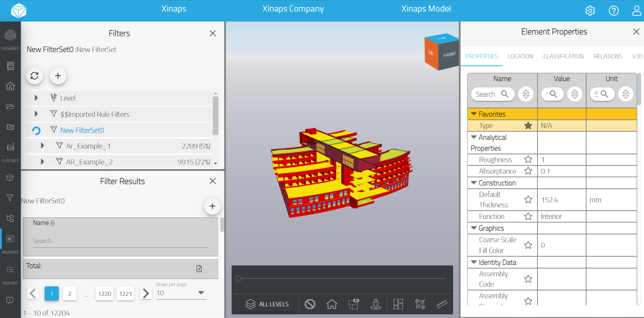Screen dimensions: 644x318
Task: Favorite the Function property
Action: [528, 217]
